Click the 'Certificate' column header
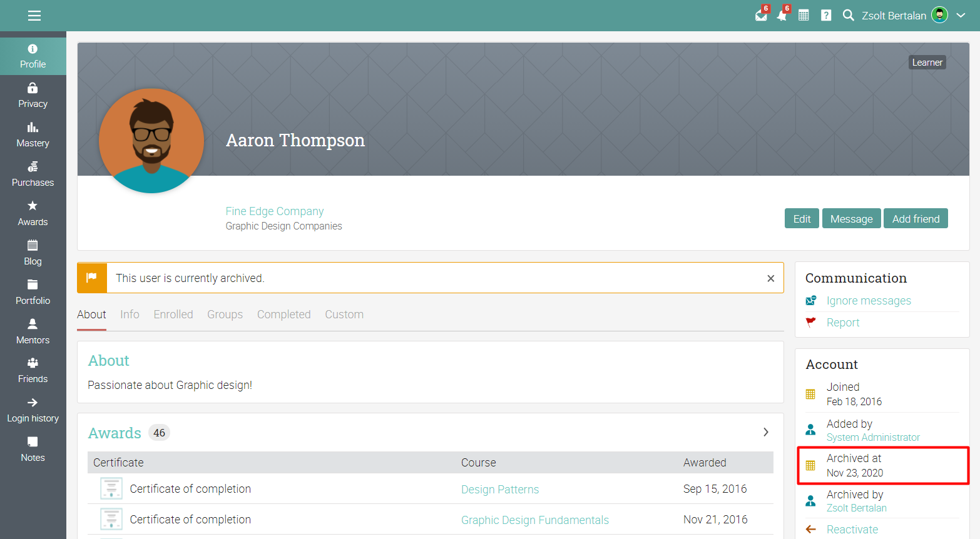Image resolution: width=980 pixels, height=539 pixels. pyautogui.click(x=118, y=463)
